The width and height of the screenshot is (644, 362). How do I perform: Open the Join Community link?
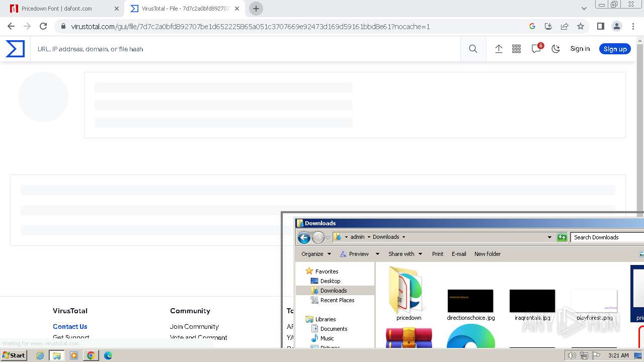[194, 326]
